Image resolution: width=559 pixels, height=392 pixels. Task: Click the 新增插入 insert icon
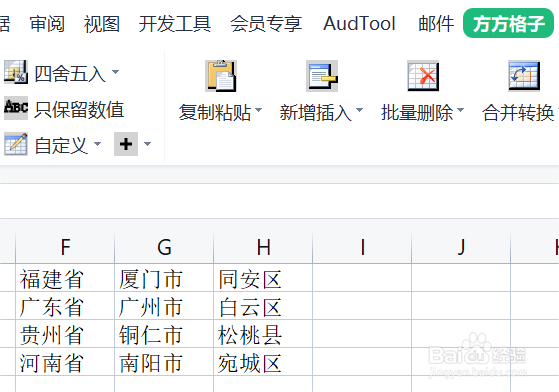point(322,76)
